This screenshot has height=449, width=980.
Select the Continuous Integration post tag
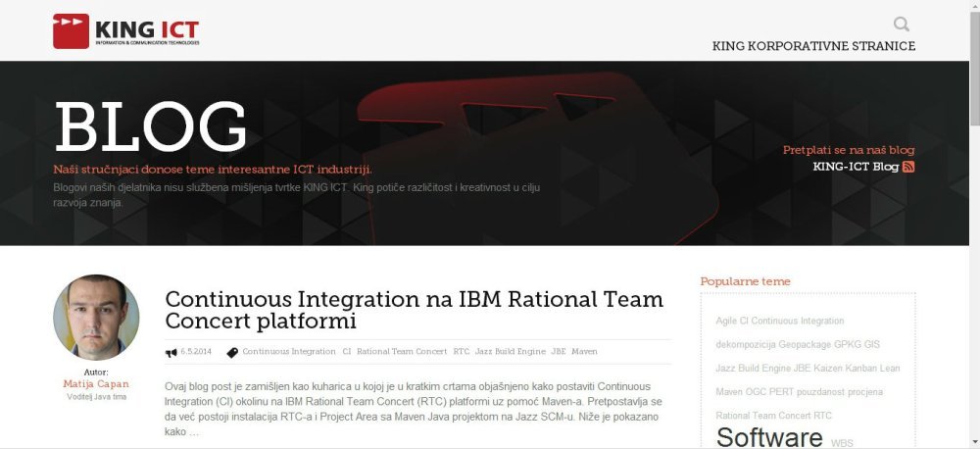click(x=289, y=351)
